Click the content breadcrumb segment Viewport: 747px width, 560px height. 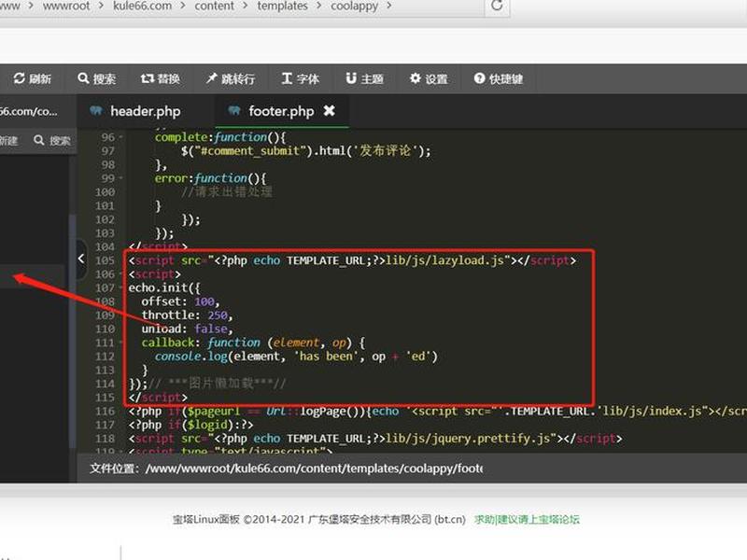(x=215, y=6)
